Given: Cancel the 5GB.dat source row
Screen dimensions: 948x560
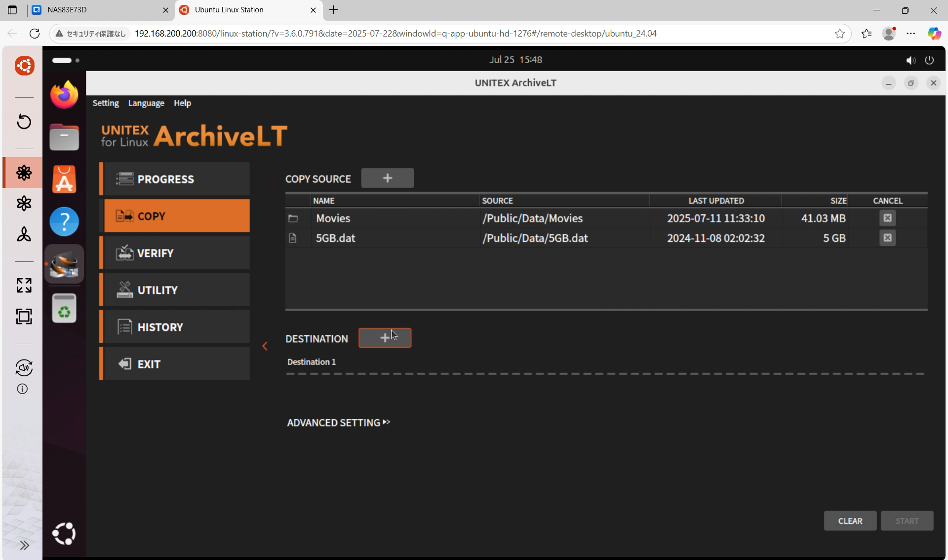Looking at the screenshot, I should (888, 238).
